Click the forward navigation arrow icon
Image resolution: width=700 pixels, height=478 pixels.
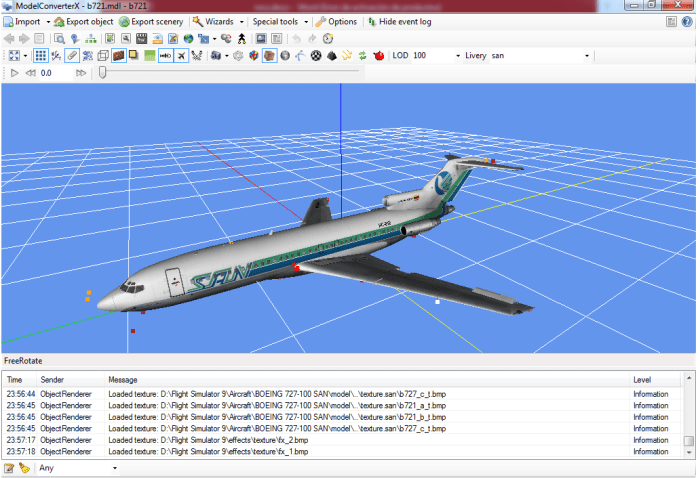coord(24,39)
